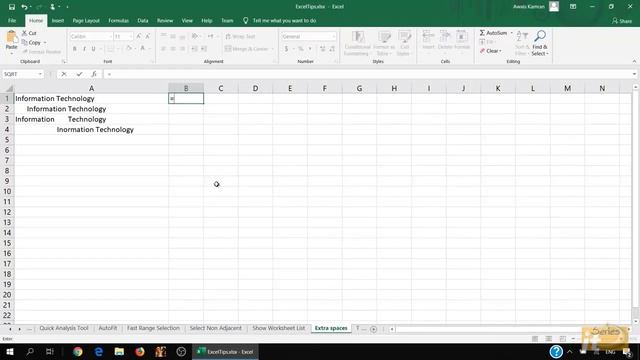Open Ribbon Display Options icon
The image size is (640, 360).
(x=573, y=7)
